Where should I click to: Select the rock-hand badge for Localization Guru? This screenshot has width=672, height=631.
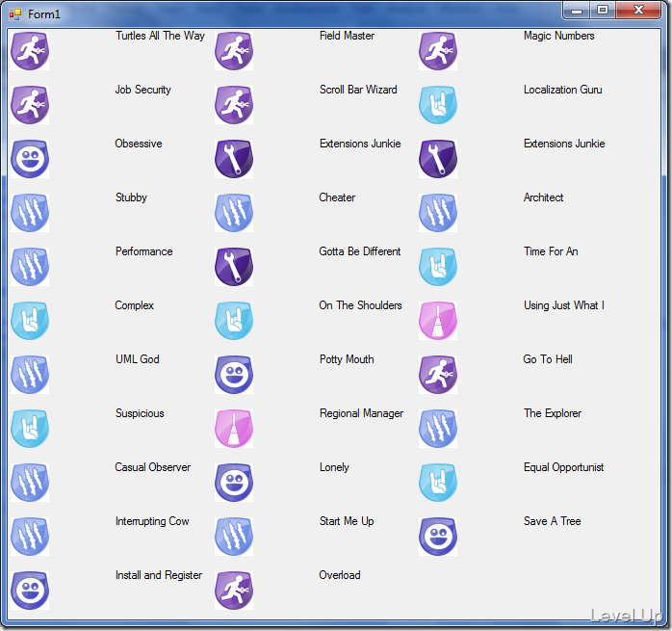point(438,105)
